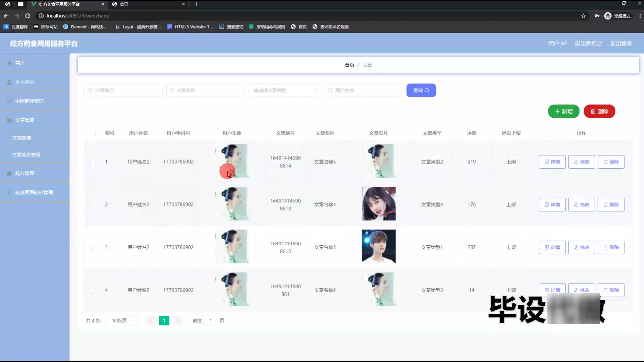This screenshot has height=362, width=644.
Task: Click 修改 for 文章名称5
Action: coord(581,162)
